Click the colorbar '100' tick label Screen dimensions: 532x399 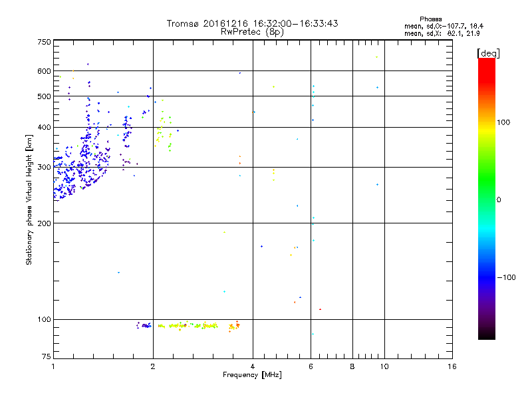coord(503,122)
